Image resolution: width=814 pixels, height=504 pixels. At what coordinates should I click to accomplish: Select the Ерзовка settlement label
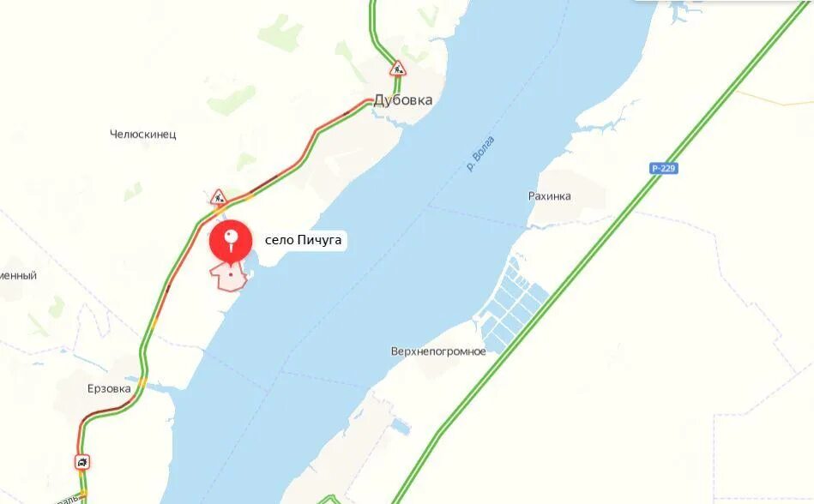tap(109, 388)
